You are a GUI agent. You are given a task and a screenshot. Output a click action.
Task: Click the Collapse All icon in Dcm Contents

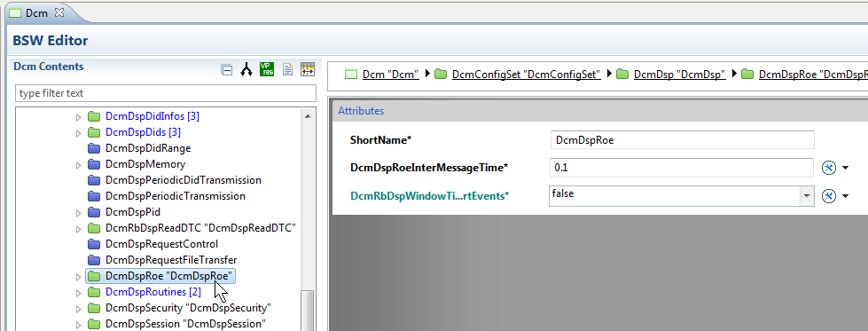click(x=226, y=70)
